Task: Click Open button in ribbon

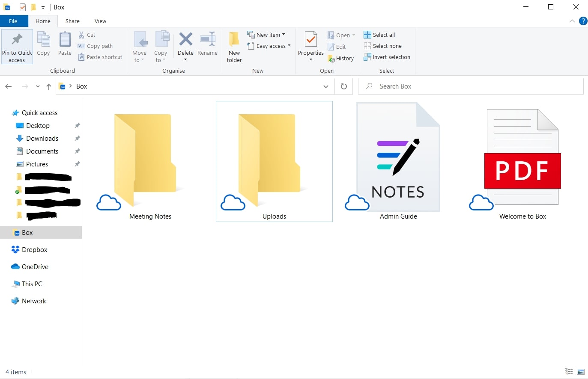Action: click(341, 35)
